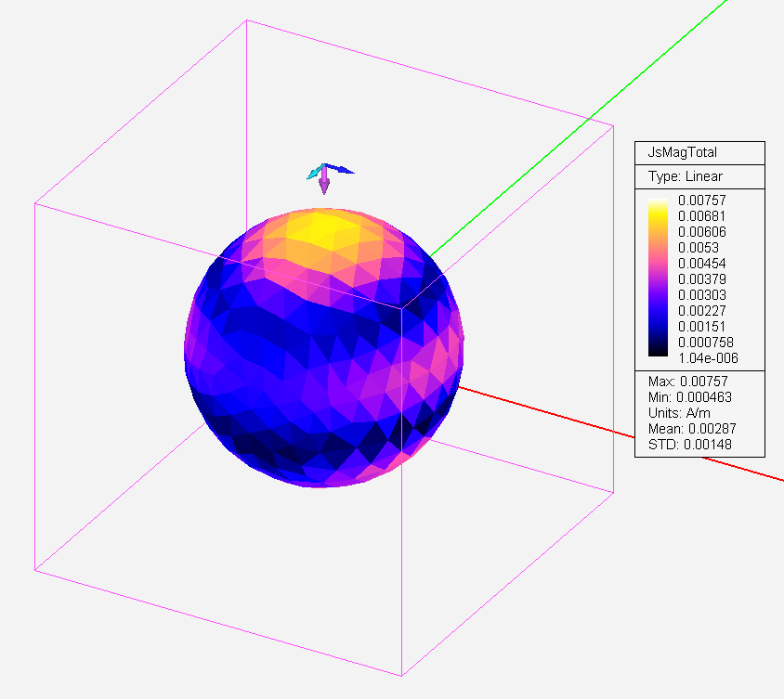
Task: Click the Type: Linear legend label
Action: point(685,176)
